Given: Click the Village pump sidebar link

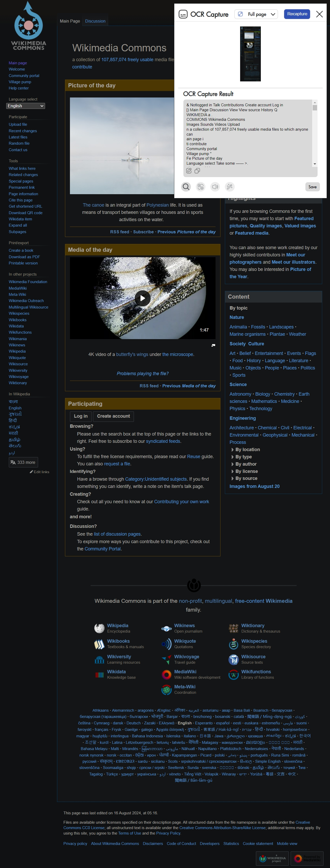Looking at the screenshot, I should click(x=20, y=82).
